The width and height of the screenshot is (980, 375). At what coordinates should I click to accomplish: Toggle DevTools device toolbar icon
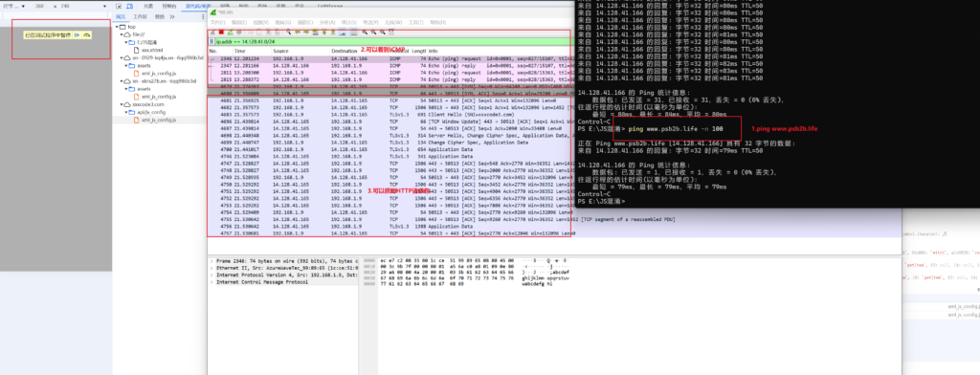coord(129,7)
